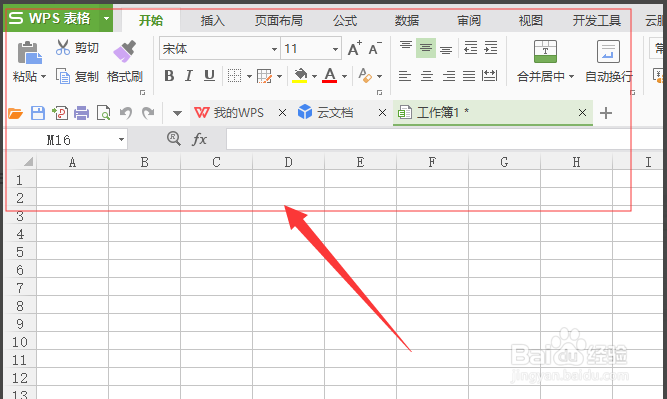Align text to top of cell
This screenshot has width=667, height=399.
point(406,46)
